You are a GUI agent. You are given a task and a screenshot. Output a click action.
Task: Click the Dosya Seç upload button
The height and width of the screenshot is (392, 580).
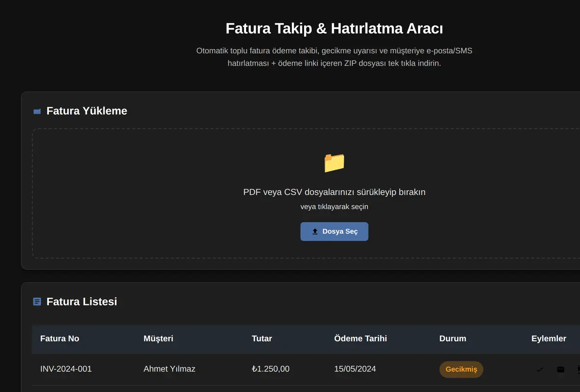[334, 232]
